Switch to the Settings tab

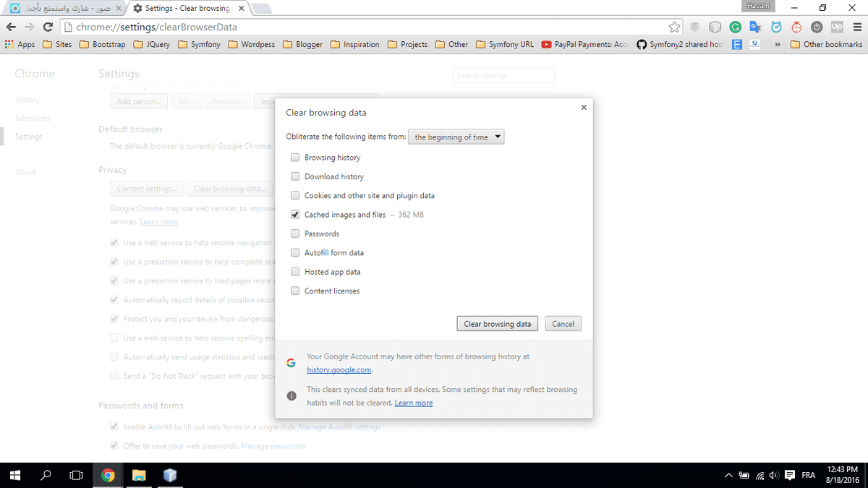(x=187, y=9)
